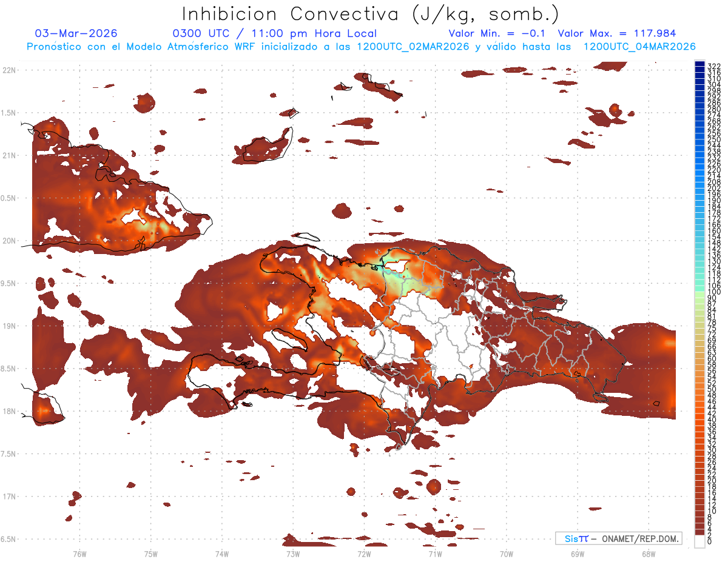Click the 72W longitude label

[x=364, y=554]
